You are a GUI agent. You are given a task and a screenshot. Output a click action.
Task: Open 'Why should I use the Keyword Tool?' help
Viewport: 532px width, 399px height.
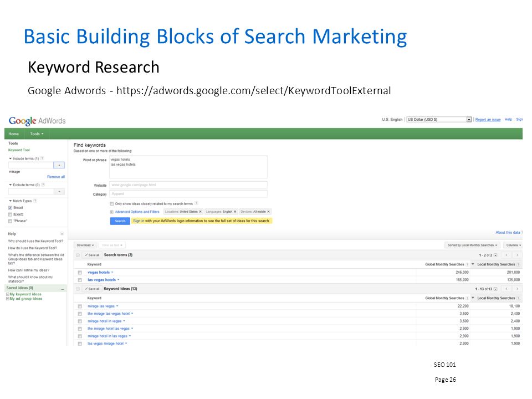coord(35,241)
